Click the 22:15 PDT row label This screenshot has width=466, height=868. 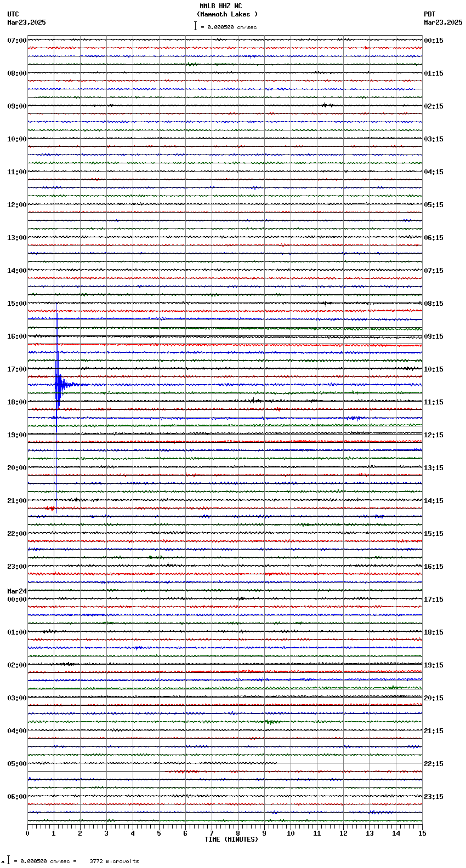pos(434,764)
